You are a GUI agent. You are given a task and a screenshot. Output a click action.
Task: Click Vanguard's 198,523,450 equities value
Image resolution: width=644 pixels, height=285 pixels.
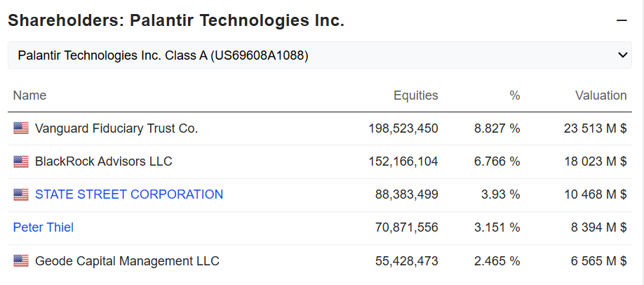click(x=403, y=128)
